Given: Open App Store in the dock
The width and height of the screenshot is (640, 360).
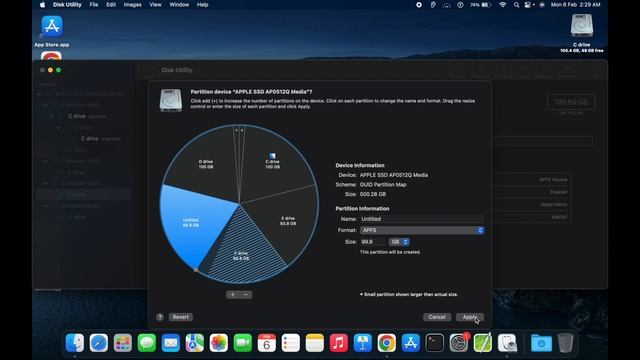Looking at the screenshot, I should click(x=411, y=342).
